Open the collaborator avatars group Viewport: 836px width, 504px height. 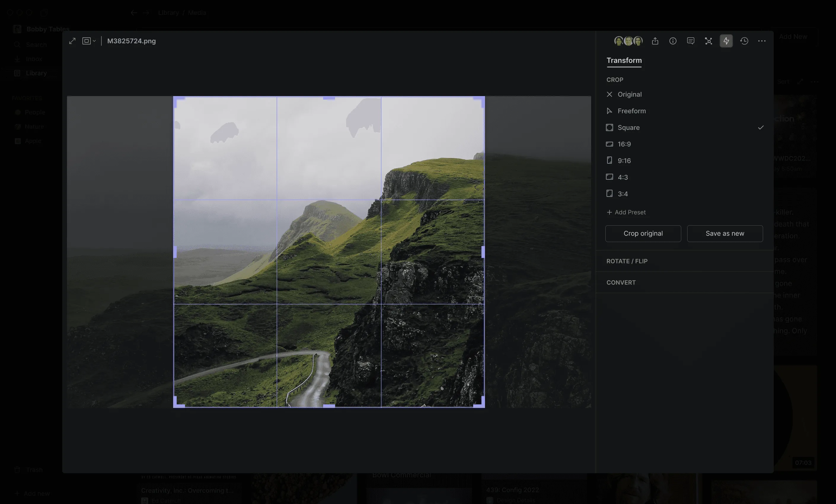pos(628,41)
